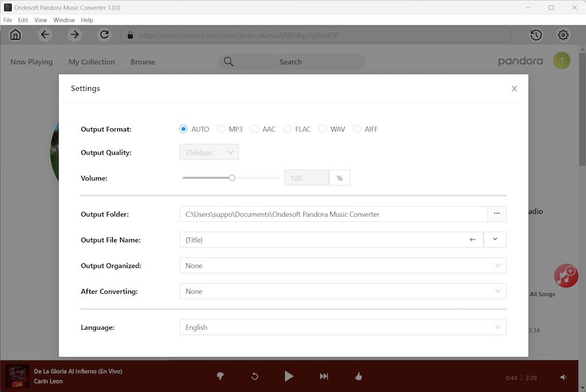Open the album art thumbnail in player
Viewport: 586px width, 392px height.
(17, 377)
